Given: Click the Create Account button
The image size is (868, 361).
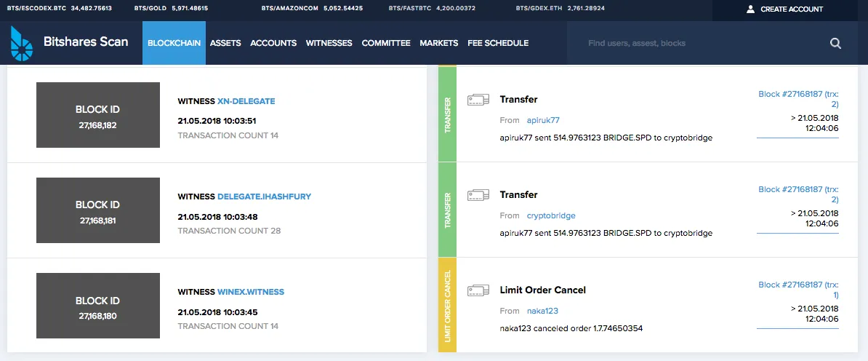Looking at the screenshot, I should [x=784, y=9].
